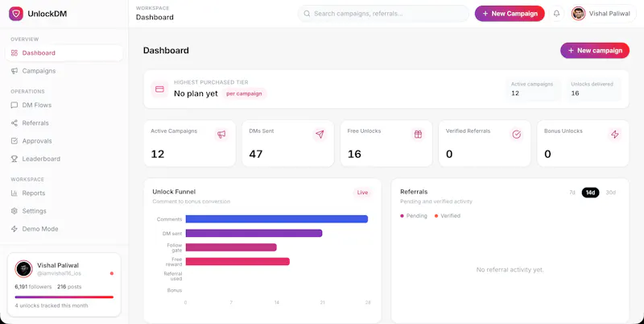Click the blue Comments funnel bar
This screenshot has height=324, width=644.
(x=276, y=219)
